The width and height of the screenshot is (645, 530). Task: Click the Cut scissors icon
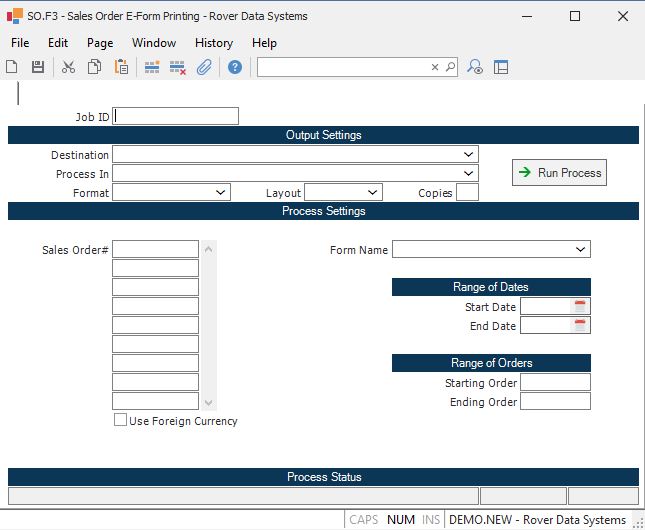(x=68, y=67)
